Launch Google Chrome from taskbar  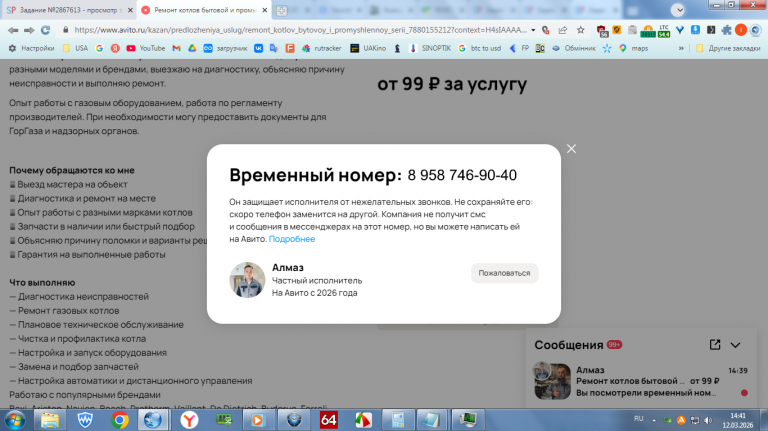tap(120, 420)
